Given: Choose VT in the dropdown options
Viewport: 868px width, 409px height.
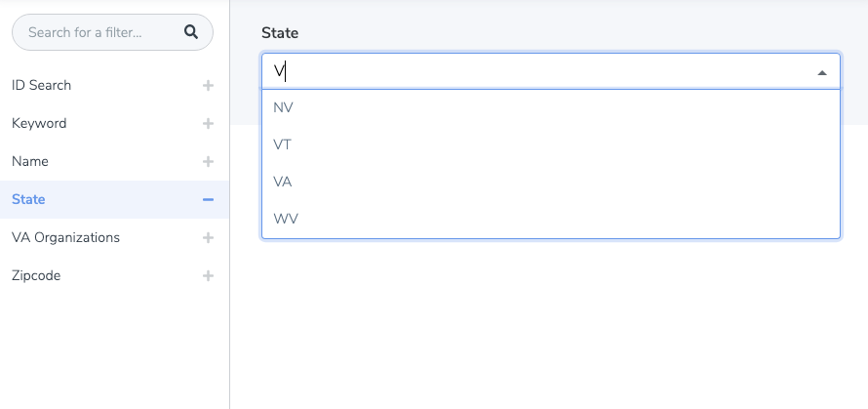Looking at the screenshot, I should pos(283,144).
